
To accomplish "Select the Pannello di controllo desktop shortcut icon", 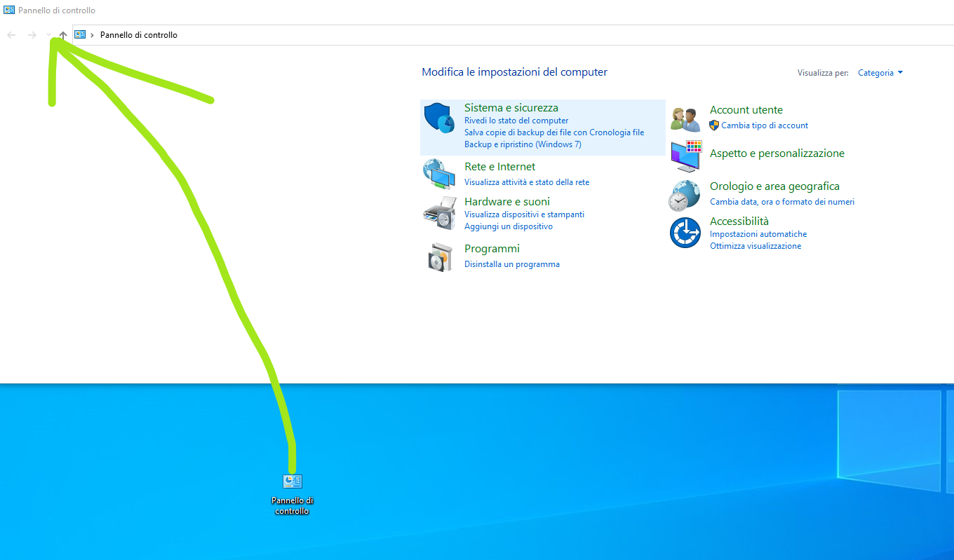I will (293, 481).
